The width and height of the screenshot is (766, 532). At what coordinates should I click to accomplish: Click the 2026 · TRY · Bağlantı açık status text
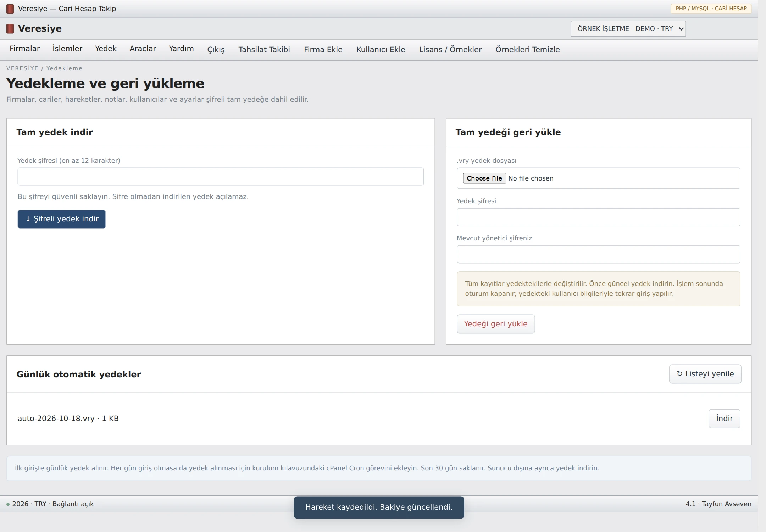53,504
